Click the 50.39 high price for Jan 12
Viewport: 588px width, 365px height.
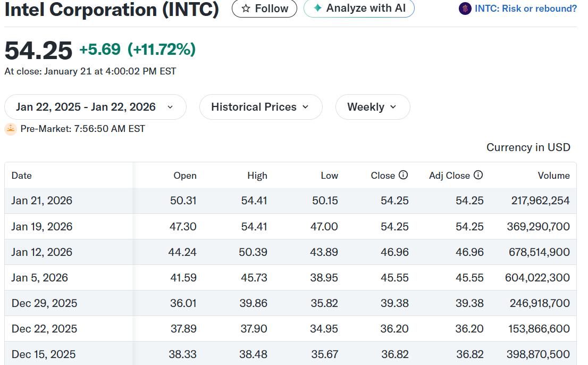[x=253, y=252]
